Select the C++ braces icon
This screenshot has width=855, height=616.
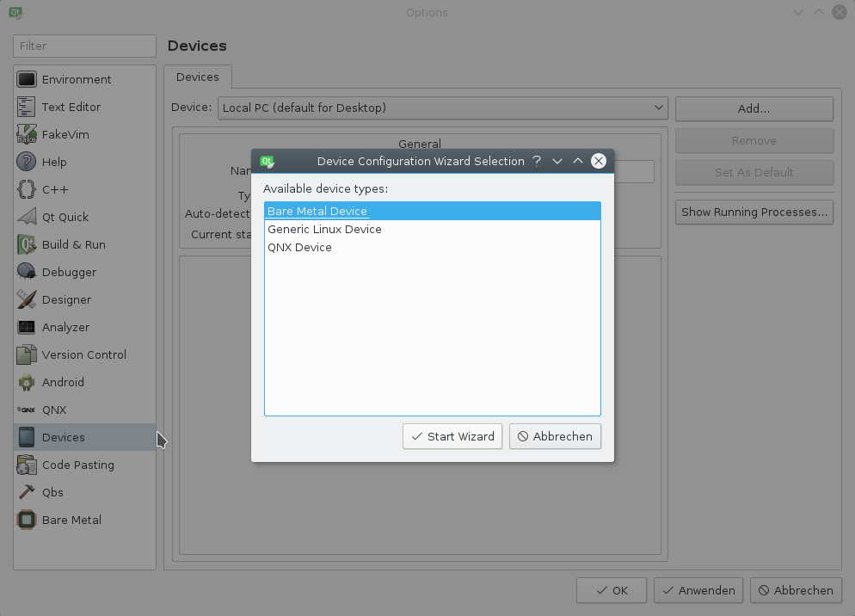(26, 189)
